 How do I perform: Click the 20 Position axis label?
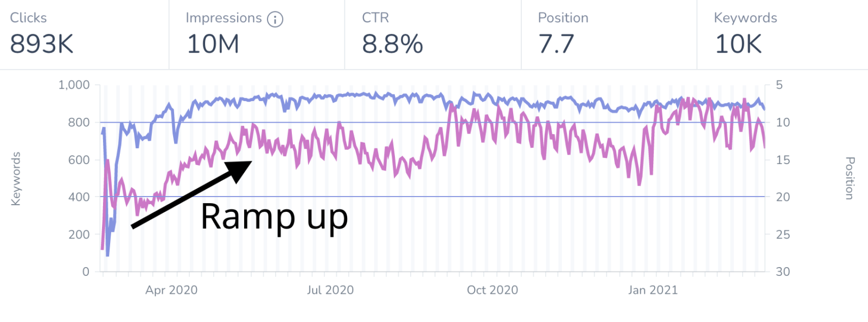[783, 197]
